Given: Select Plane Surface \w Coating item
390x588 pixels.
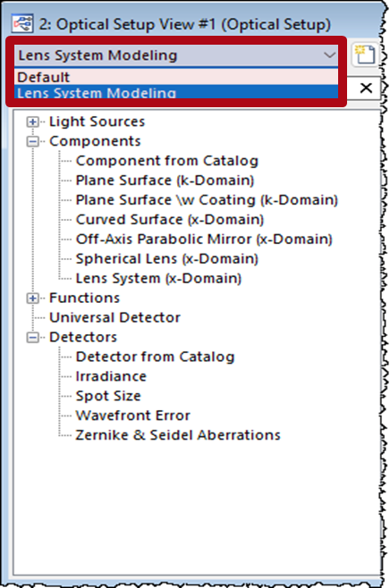Looking at the screenshot, I should point(207,200).
